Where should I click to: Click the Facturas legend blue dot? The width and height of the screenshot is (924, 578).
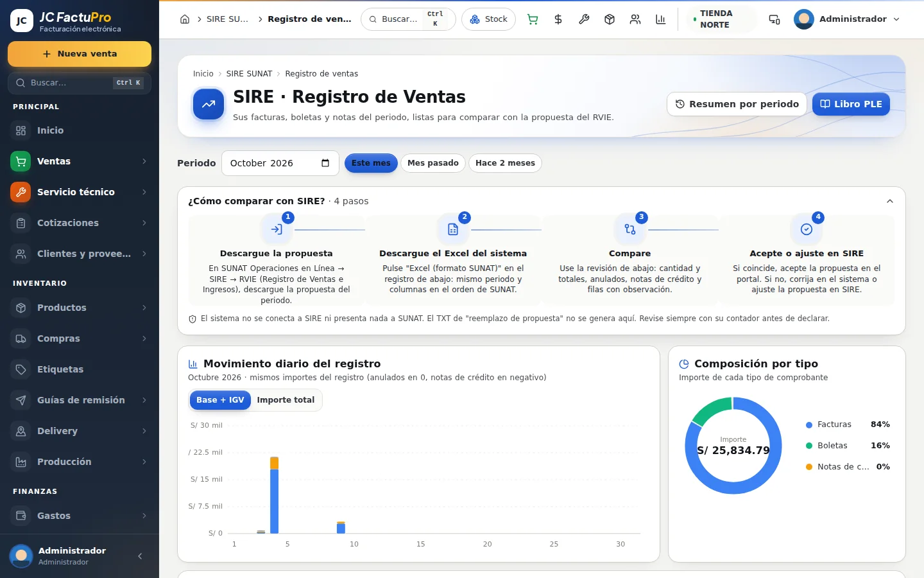point(809,425)
